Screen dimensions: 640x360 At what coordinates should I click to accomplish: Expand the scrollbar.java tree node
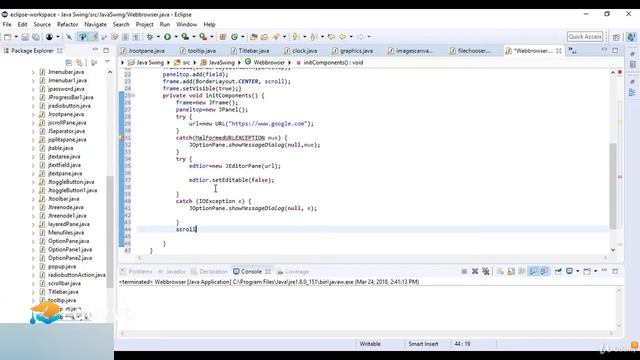(x=33, y=283)
